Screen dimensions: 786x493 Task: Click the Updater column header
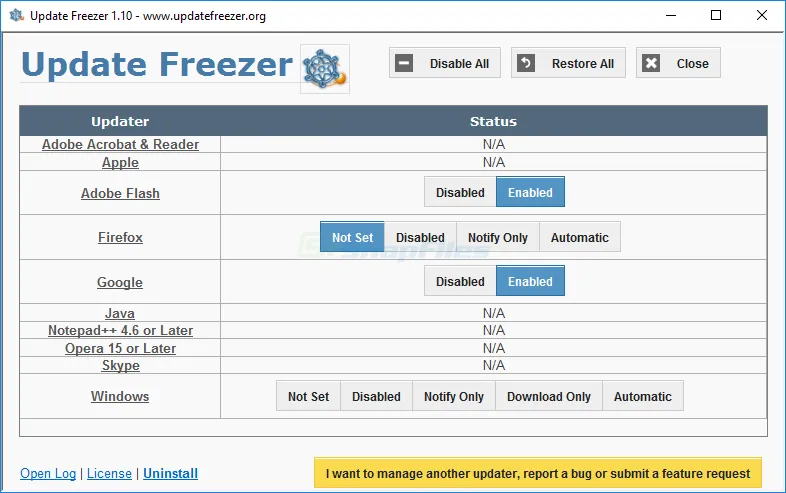click(x=120, y=121)
